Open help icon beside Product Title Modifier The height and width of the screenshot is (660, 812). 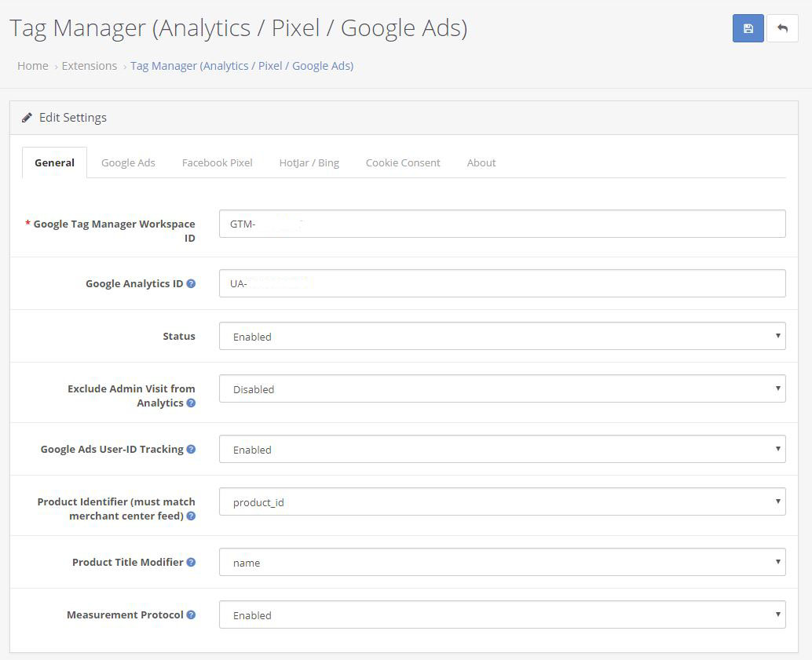[191, 562]
